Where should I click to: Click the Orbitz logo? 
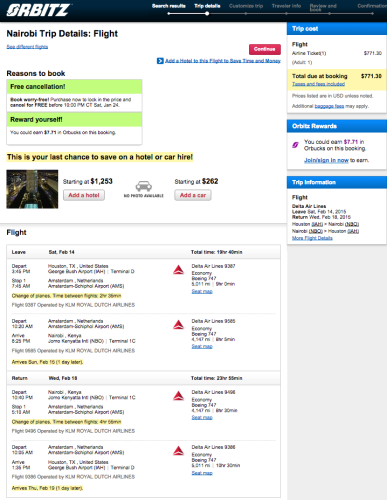38,10
